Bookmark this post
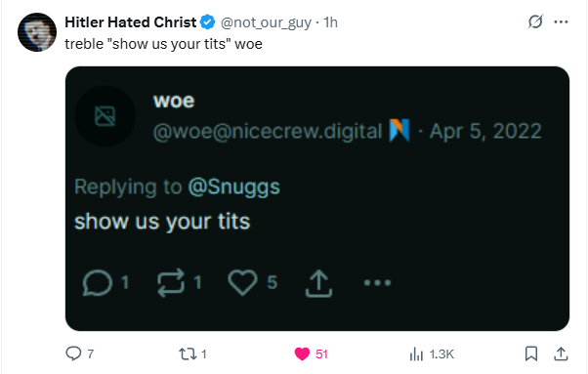The image size is (588, 374). (531, 353)
